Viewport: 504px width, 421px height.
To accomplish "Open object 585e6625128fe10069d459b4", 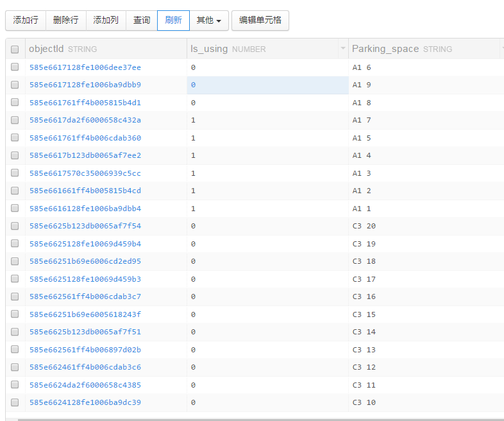I will coord(85,244).
